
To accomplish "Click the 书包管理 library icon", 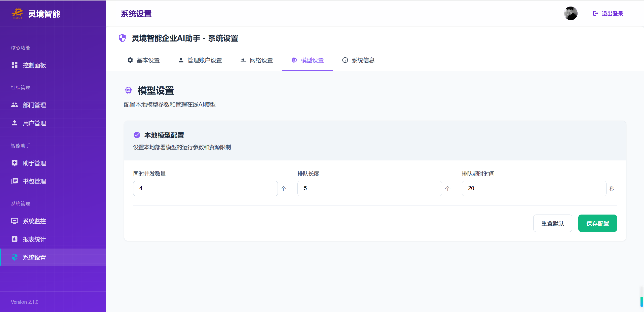I will (x=15, y=181).
